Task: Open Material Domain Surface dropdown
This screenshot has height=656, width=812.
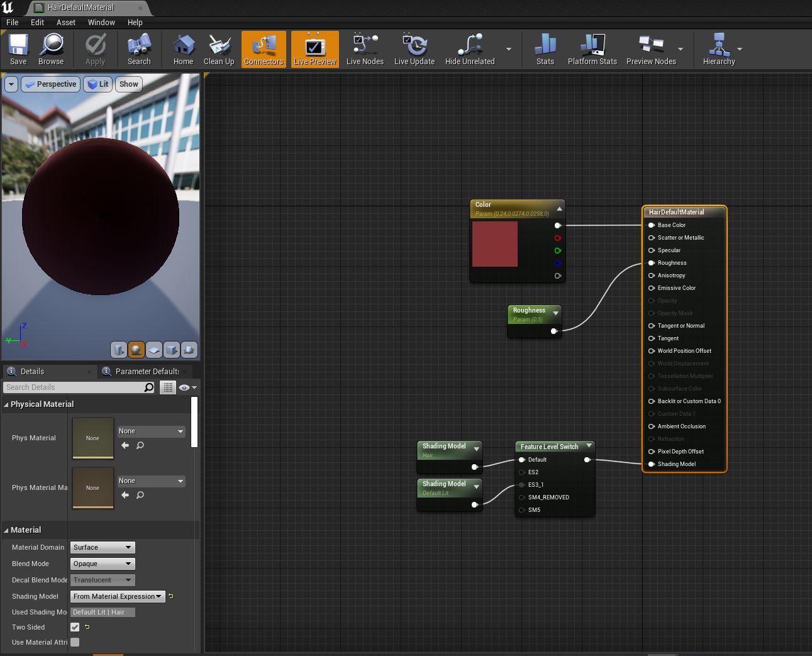Action: pos(103,548)
